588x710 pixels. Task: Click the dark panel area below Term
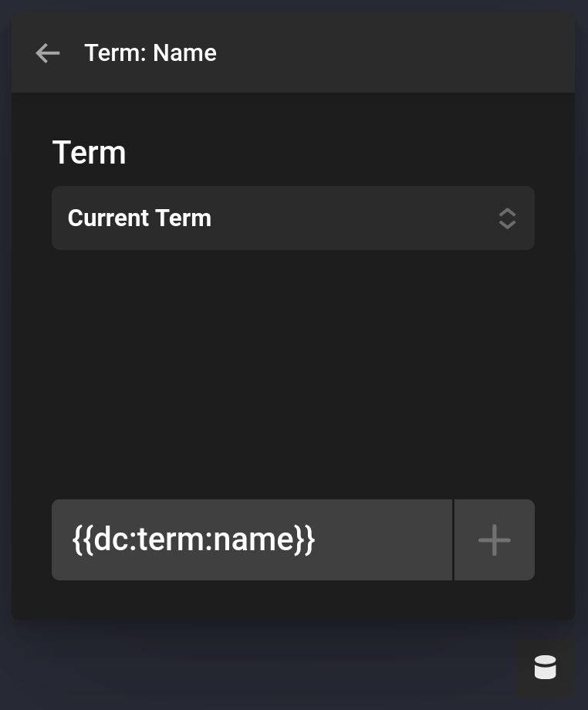tap(293, 370)
